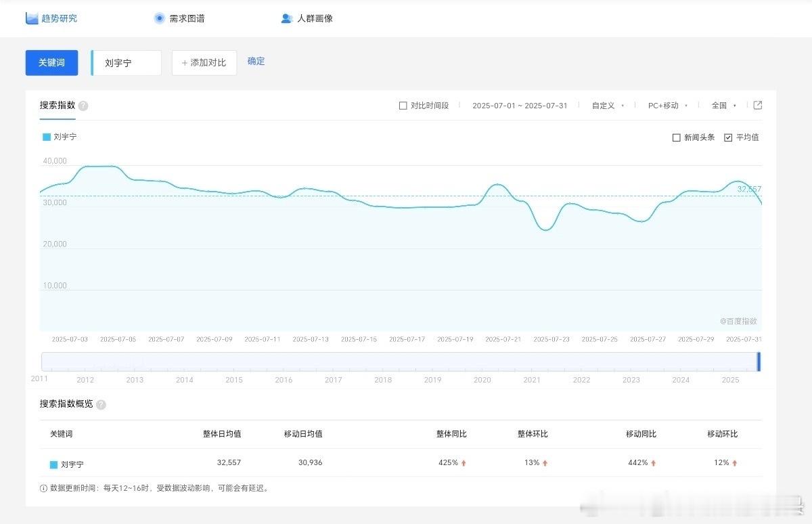This screenshot has width=812, height=524.
Task: Select the 搜索指数 section tab
Action: (x=57, y=105)
